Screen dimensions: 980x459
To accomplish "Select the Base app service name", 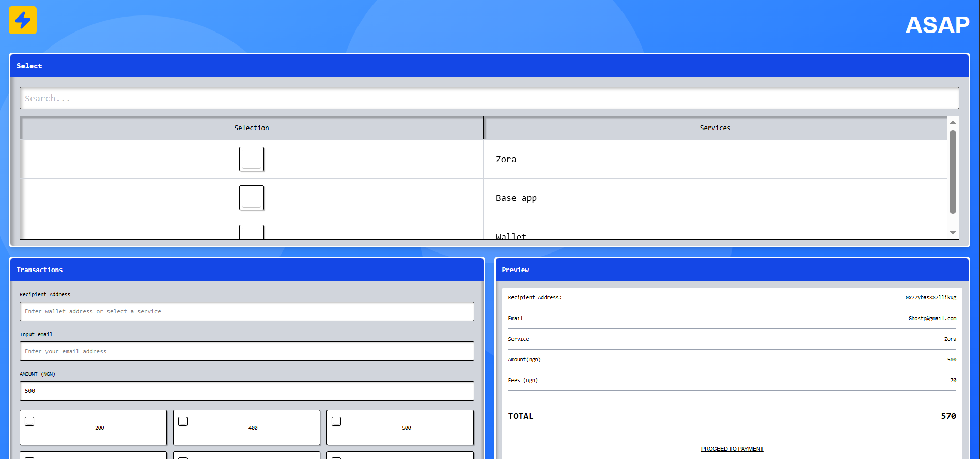I will [516, 198].
